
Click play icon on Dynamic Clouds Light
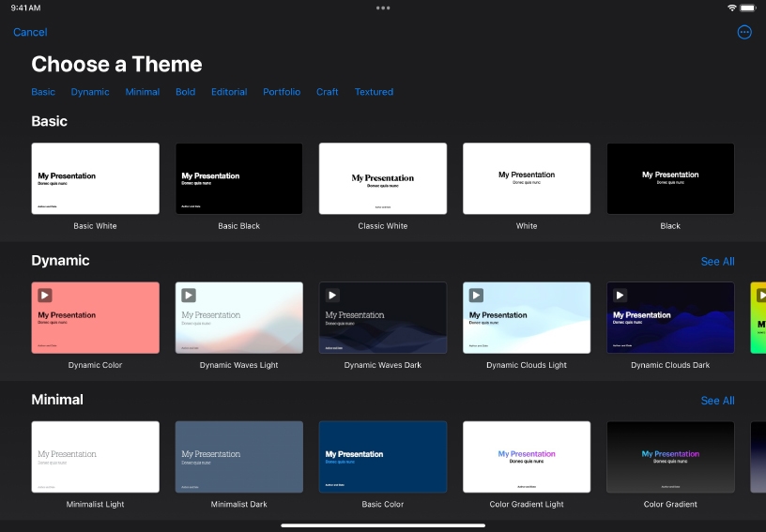[476, 296]
